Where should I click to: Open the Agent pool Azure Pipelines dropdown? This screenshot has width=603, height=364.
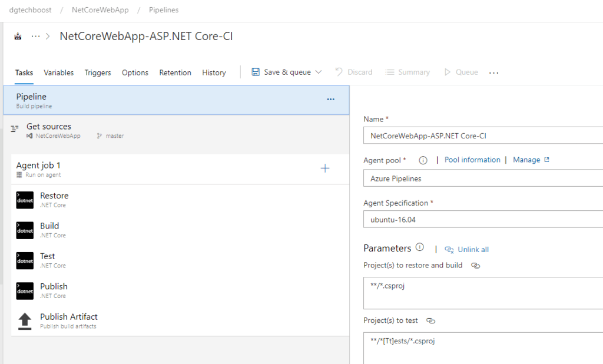pyautogui.click(x=483, y=178)
